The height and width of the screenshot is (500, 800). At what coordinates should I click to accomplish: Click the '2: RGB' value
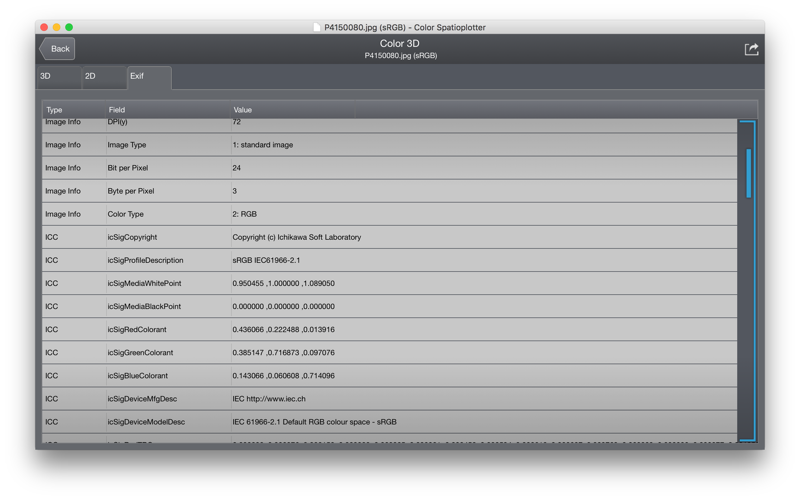click(244, 214)
